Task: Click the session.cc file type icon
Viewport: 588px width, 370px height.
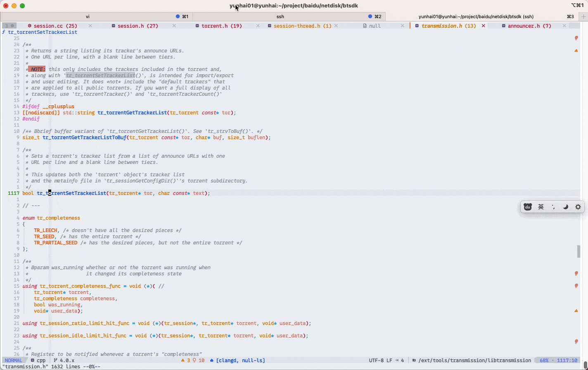Action: [x=30, y=26]
